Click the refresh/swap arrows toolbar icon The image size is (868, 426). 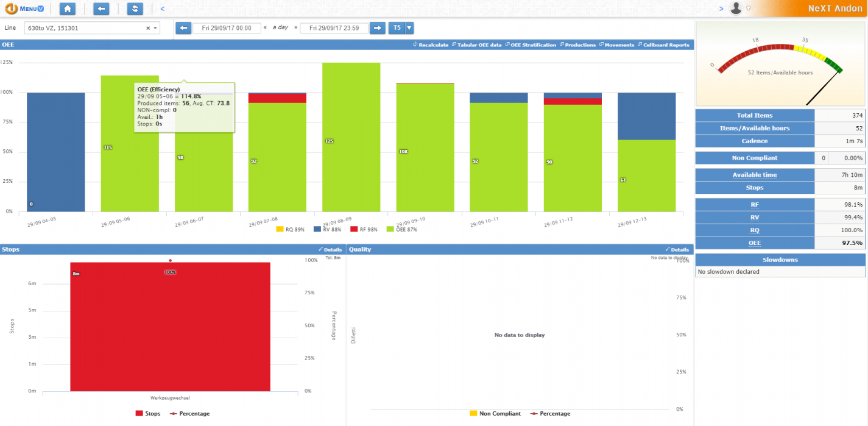(x=135, y=9)
